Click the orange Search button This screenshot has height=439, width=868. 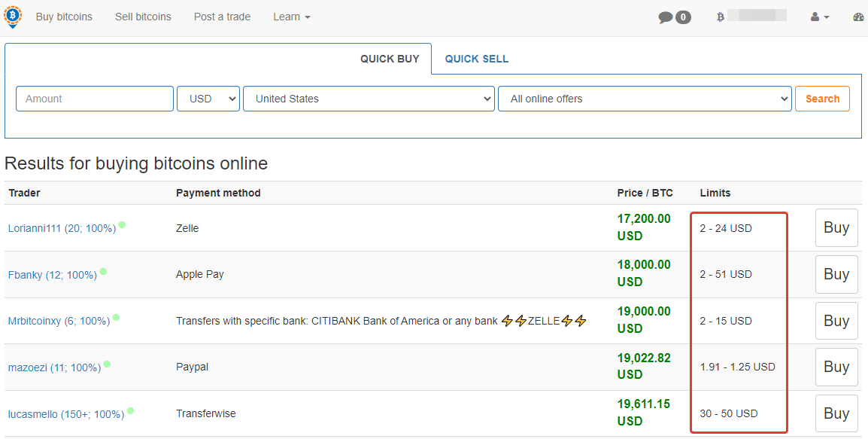pyautogui.click(x=823, y=99)
